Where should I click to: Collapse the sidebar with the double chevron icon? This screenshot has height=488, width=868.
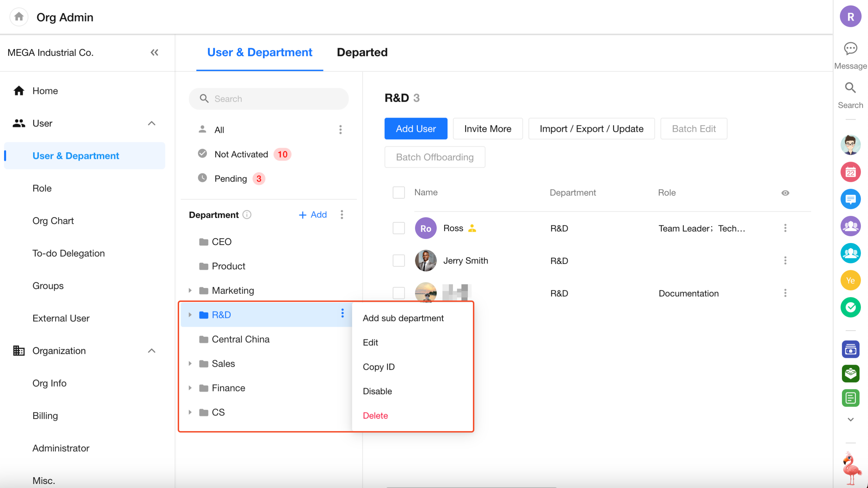154,53
